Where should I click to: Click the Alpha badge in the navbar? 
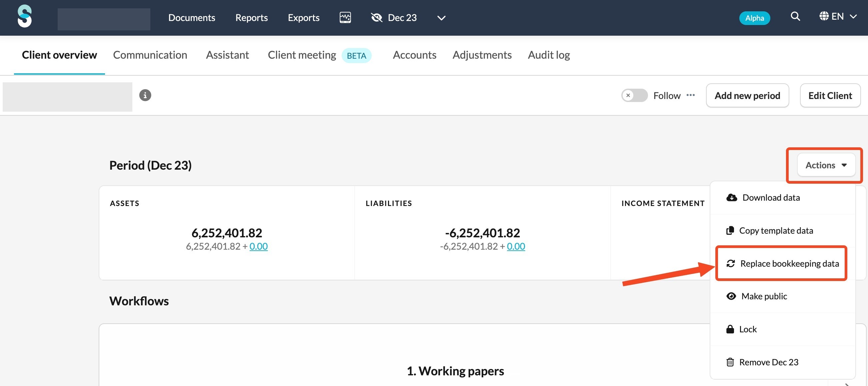[754, 18]
